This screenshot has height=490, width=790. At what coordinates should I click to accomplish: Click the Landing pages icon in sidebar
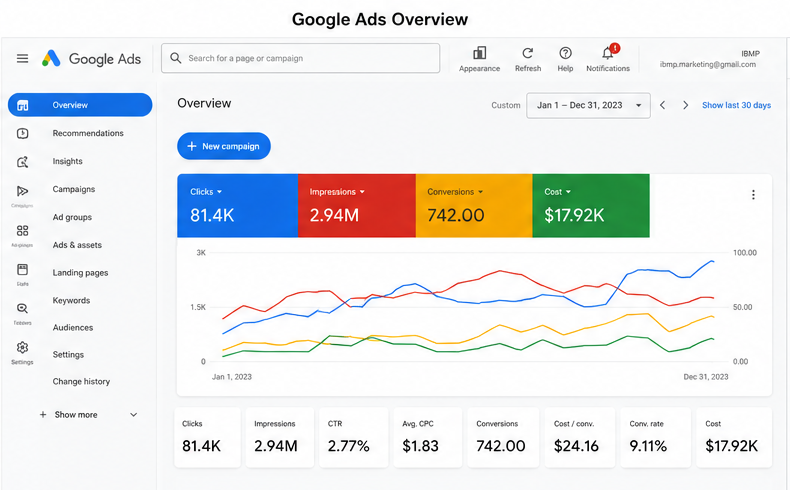[x=22, y=269]
